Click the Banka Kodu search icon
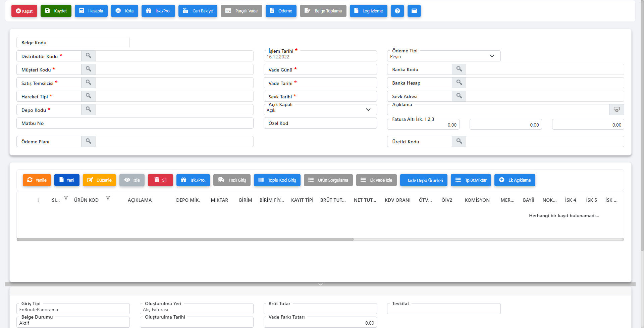Image resolution: width=644 pixels, height=328 pixels. tap(459, 69)
